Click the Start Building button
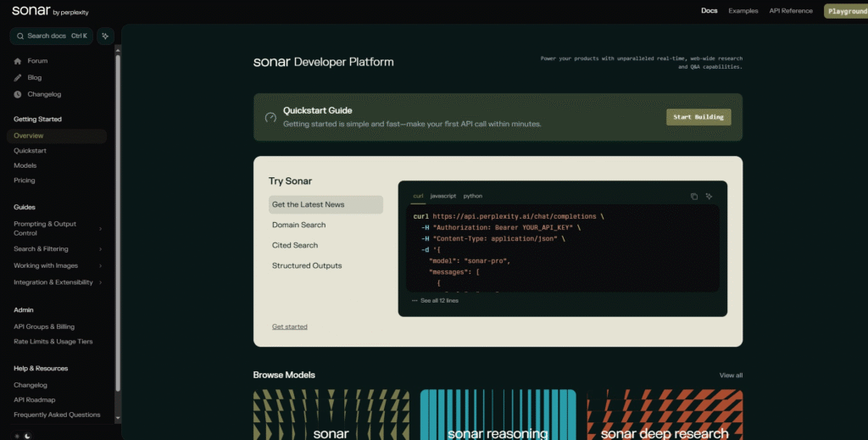This screenshot has height=440, width=868. [x=698, y=117]
